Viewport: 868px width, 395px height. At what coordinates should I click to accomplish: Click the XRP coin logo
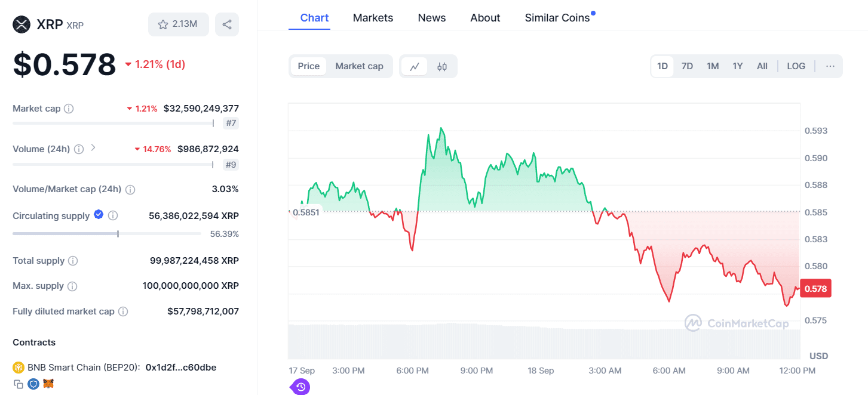click(21, 24)
